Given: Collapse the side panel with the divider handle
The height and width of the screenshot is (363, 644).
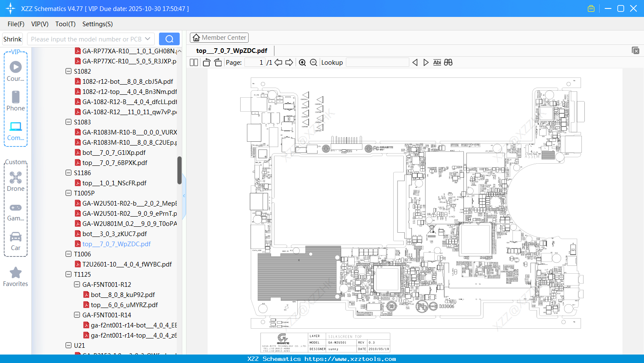Looking at the screenshot, I should 184,195.
